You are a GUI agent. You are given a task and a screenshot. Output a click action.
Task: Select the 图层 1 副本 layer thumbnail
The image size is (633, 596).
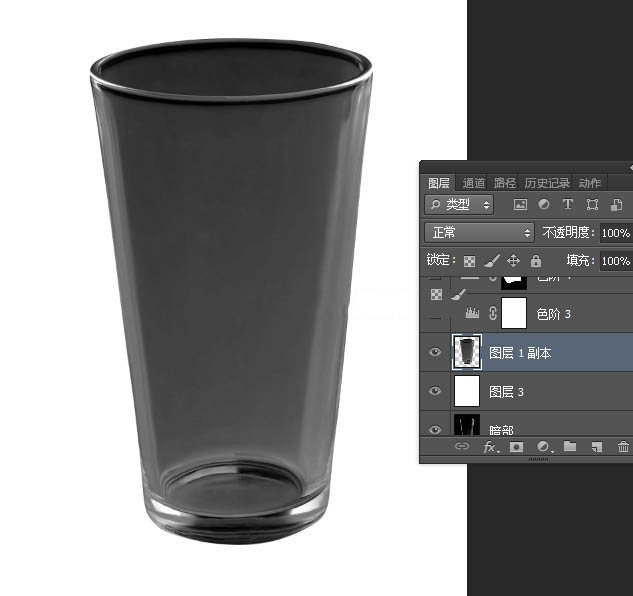(x=467, y=352)
